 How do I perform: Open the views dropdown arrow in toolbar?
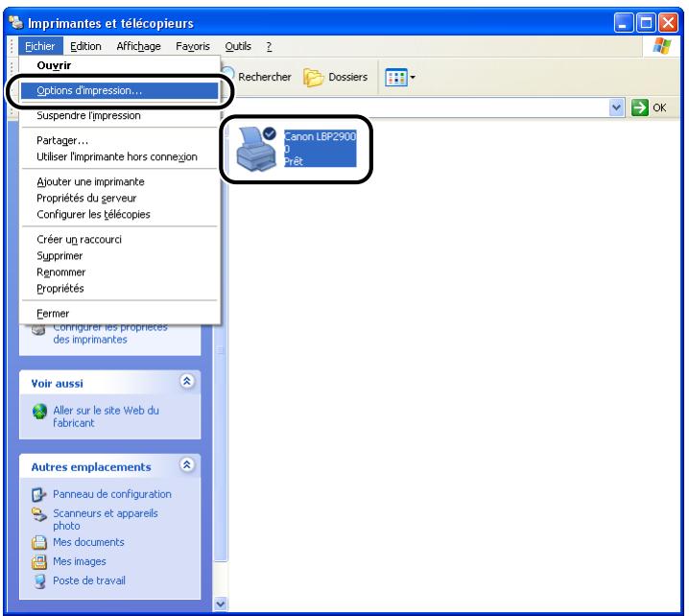413,78
